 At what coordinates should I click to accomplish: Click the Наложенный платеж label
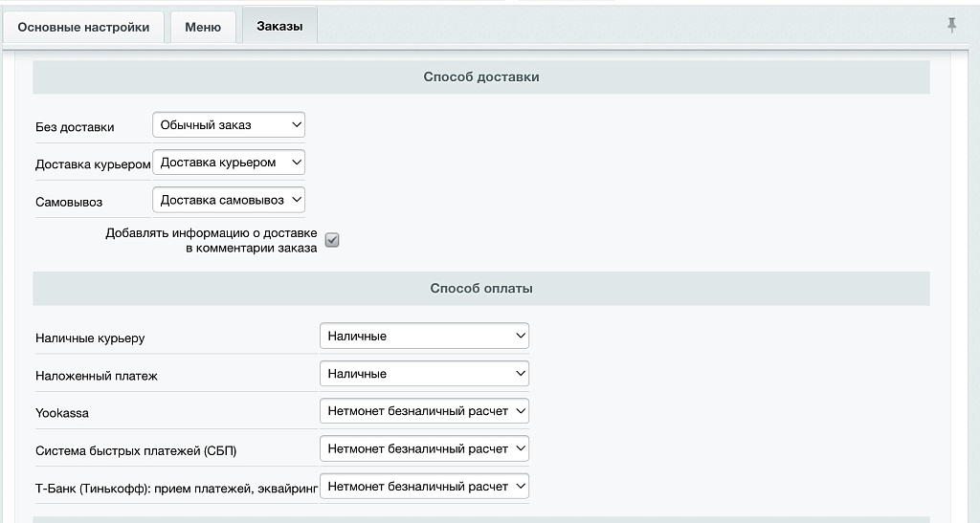click(97, 376)
